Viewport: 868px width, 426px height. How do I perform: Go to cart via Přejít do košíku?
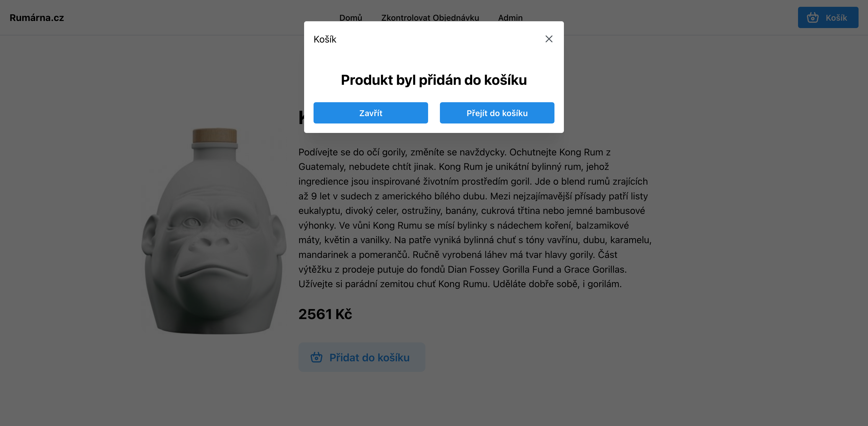[x=497, y=113]
